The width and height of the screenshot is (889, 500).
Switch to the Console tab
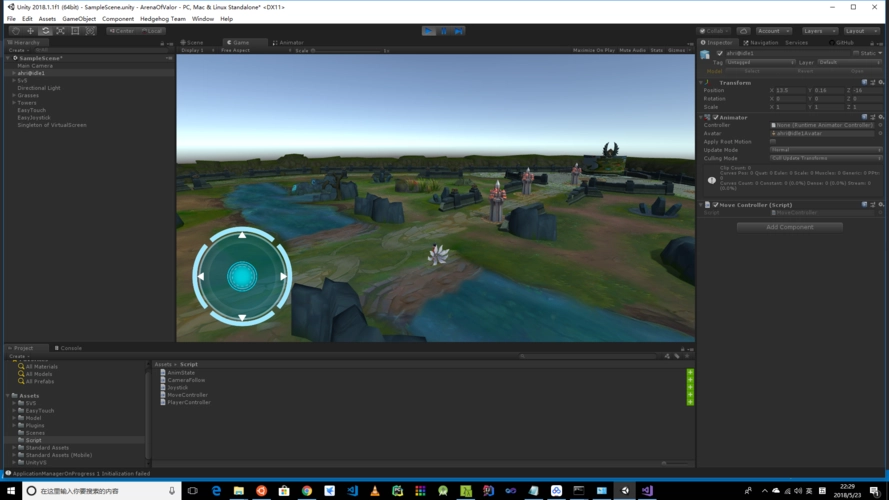tap(68, 348)
